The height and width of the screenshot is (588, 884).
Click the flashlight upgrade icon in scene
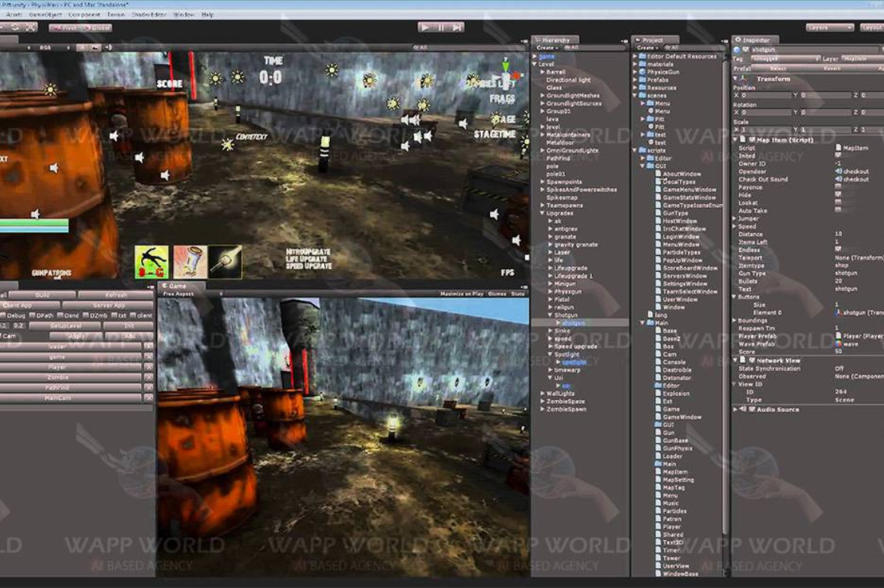[225, 261]
